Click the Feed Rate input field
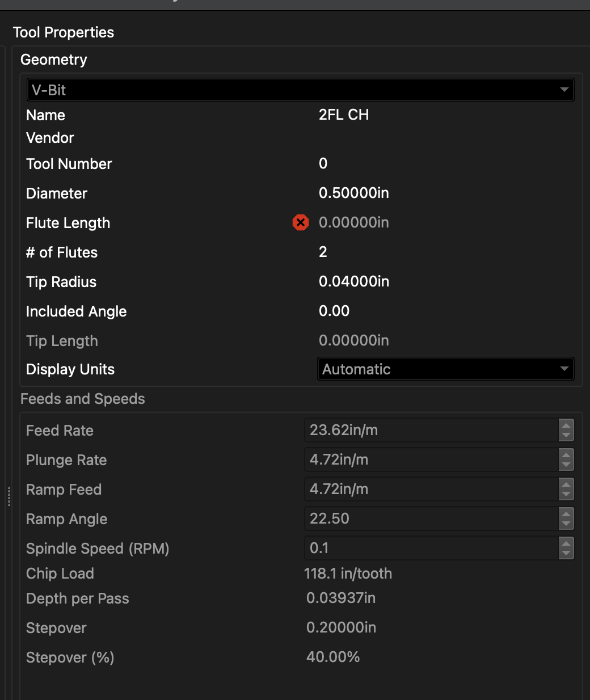The image size is (590, 700). tap(431, 430)
